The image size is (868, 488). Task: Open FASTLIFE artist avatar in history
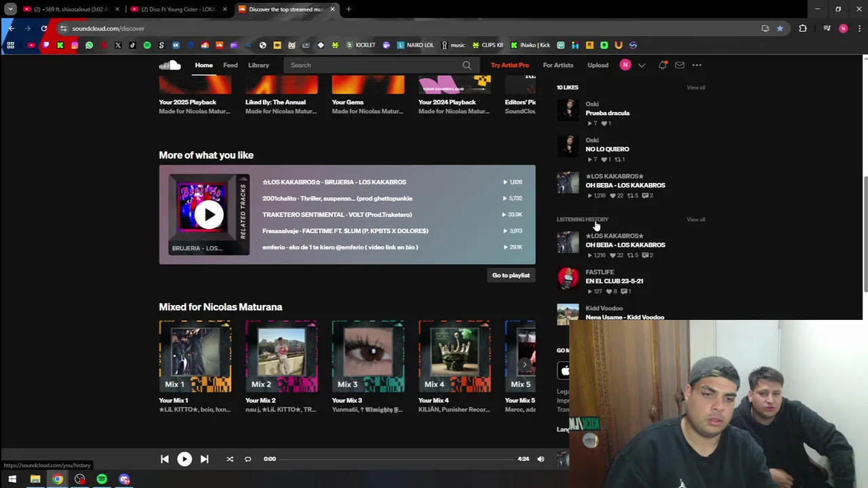[x=568, y=278]
